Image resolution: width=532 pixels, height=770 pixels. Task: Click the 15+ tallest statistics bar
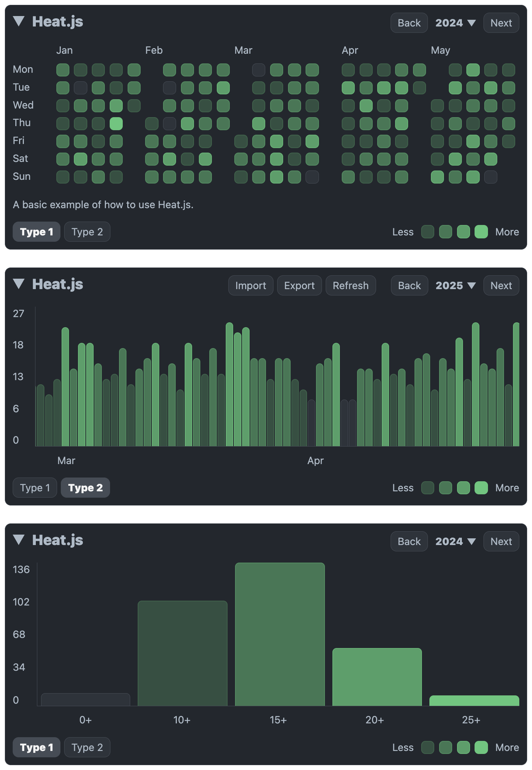(x=280, y=634)
